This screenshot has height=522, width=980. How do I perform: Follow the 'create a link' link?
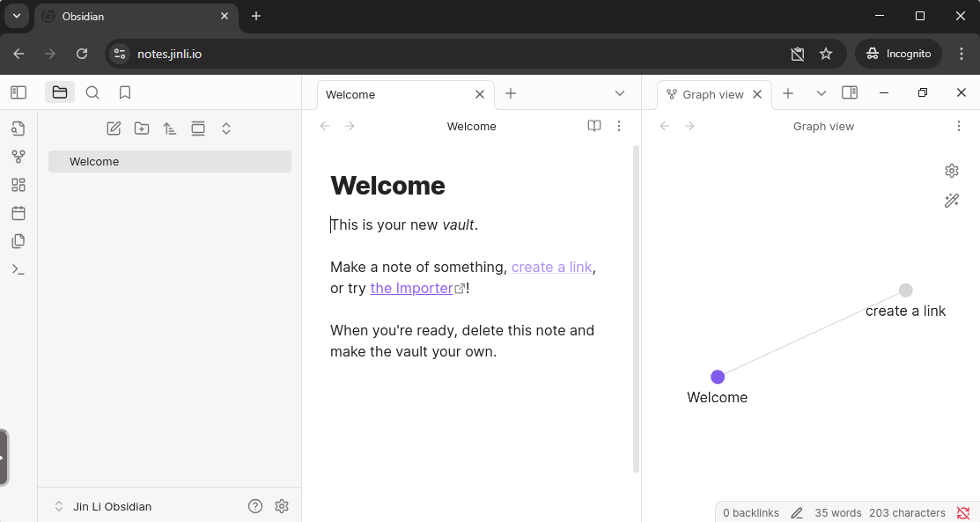click(551, 267)
